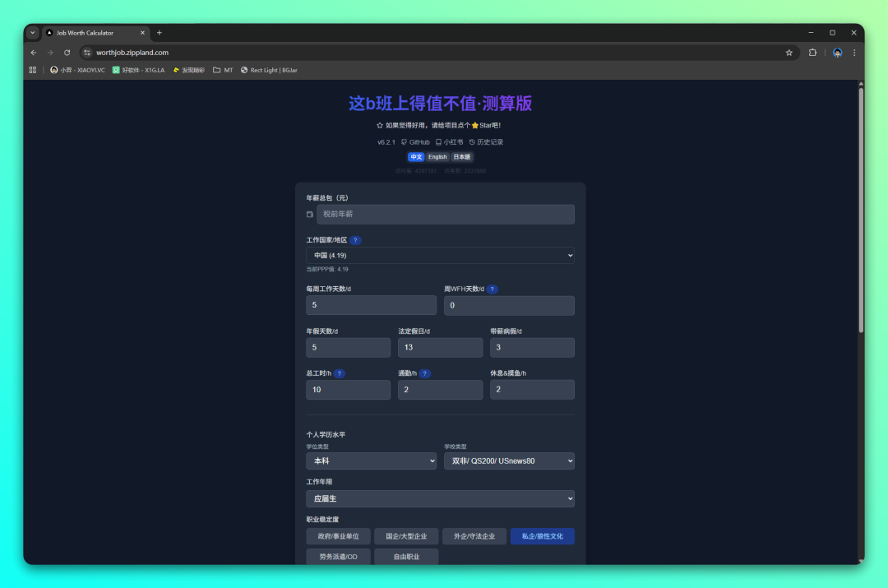
Task: Select 国企/大型企业 job stability
Action: [x=406, y=536]
